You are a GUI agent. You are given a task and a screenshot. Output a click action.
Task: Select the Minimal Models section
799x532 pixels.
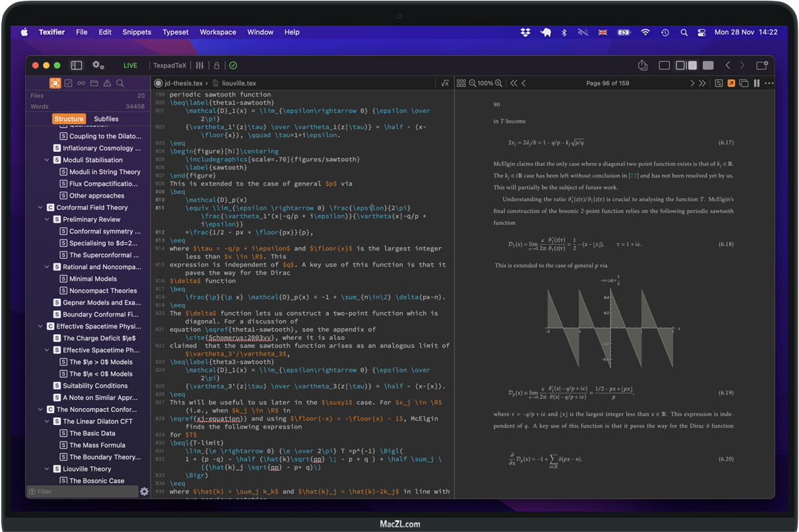93,279
